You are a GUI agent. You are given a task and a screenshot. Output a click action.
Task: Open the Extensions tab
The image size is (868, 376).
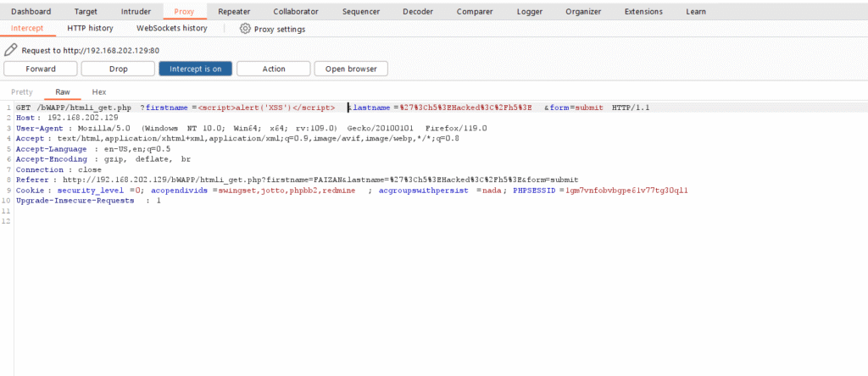(643, 11)
